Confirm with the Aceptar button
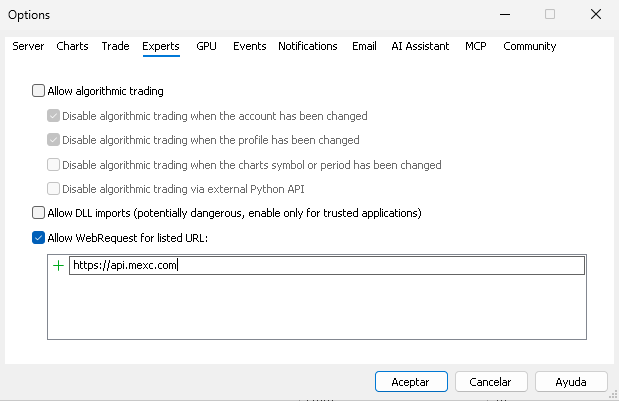Viewport: 619px width, 401px height. coord(411,382)
